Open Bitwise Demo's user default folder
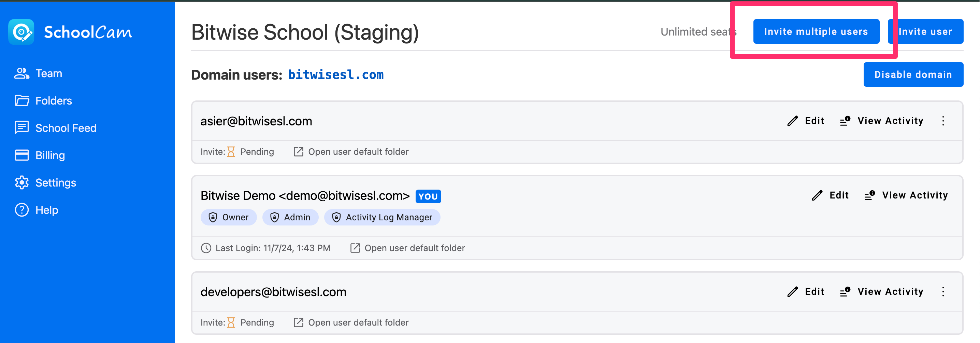980x343 pixels. pos(407,248)
